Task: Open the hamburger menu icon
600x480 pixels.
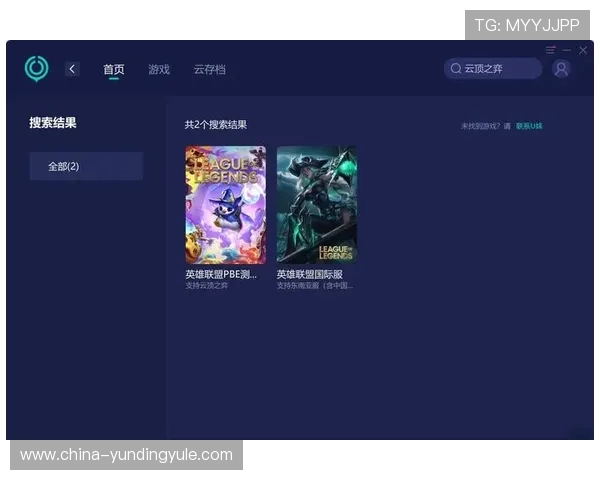Action: tap(550, 50)
